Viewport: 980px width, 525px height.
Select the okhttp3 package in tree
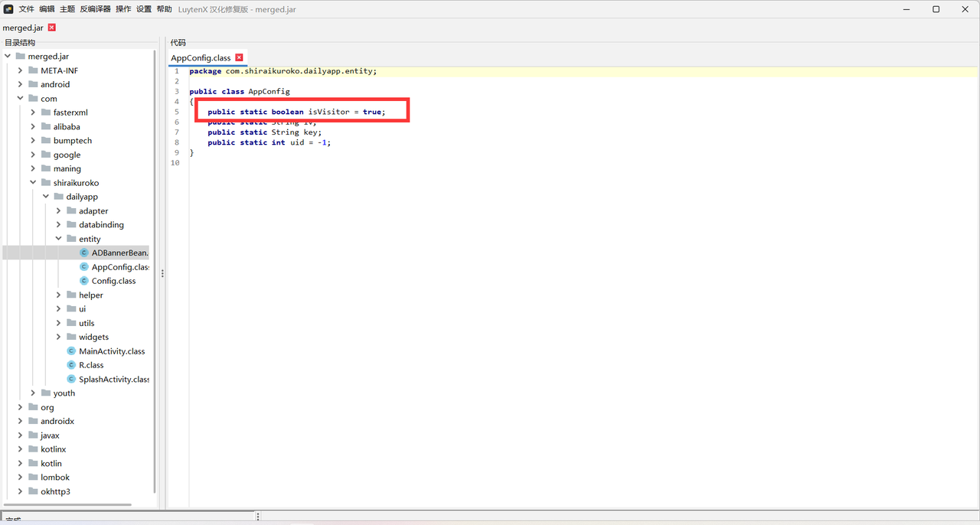click(55, 491)
